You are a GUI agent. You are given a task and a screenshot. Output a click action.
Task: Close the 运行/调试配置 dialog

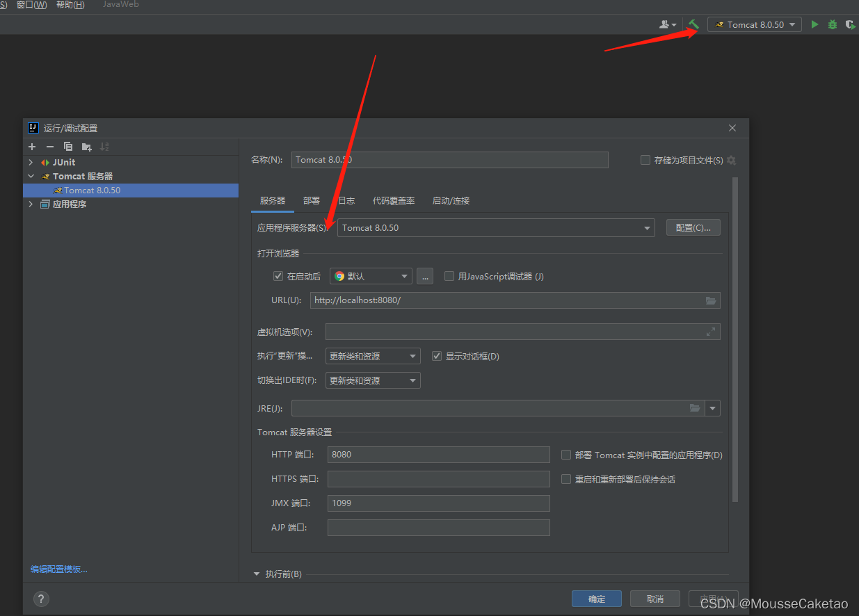(732, 128)
